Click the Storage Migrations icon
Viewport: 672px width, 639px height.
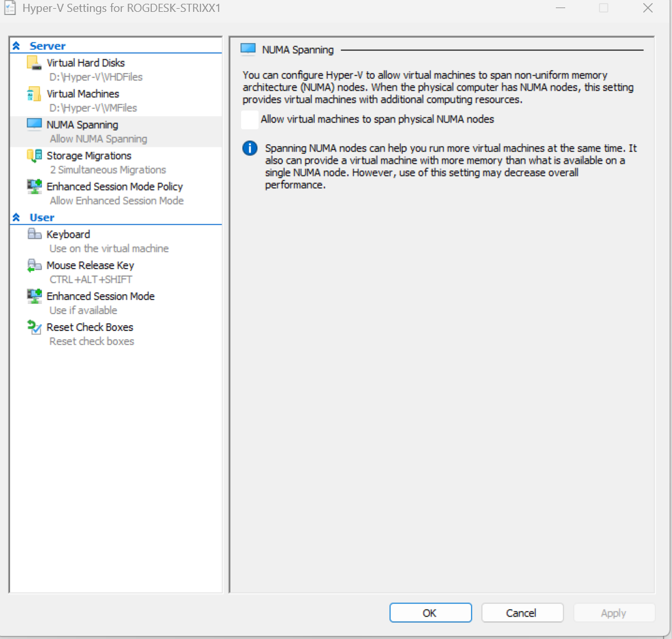coord(34,156)
